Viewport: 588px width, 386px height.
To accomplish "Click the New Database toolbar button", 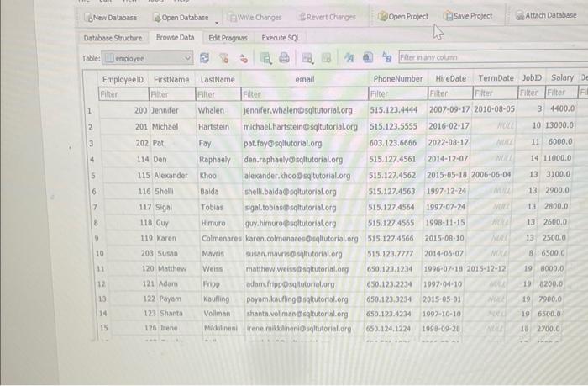I will [111, 18].
